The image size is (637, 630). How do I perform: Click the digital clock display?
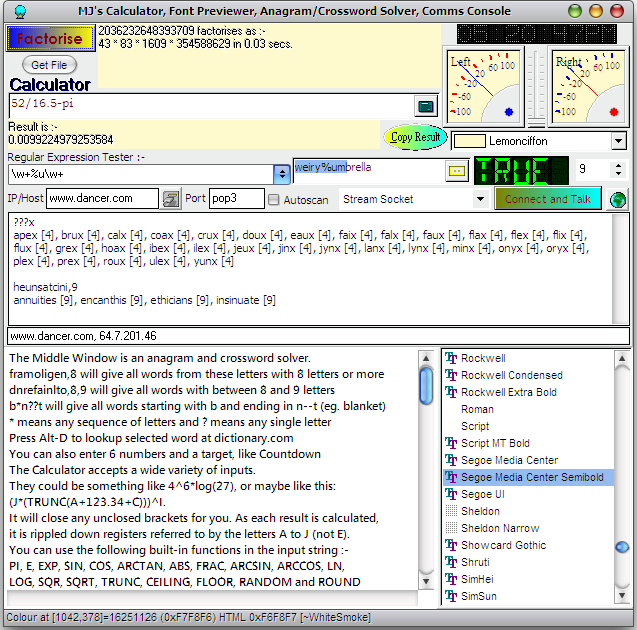pos(537,34)
